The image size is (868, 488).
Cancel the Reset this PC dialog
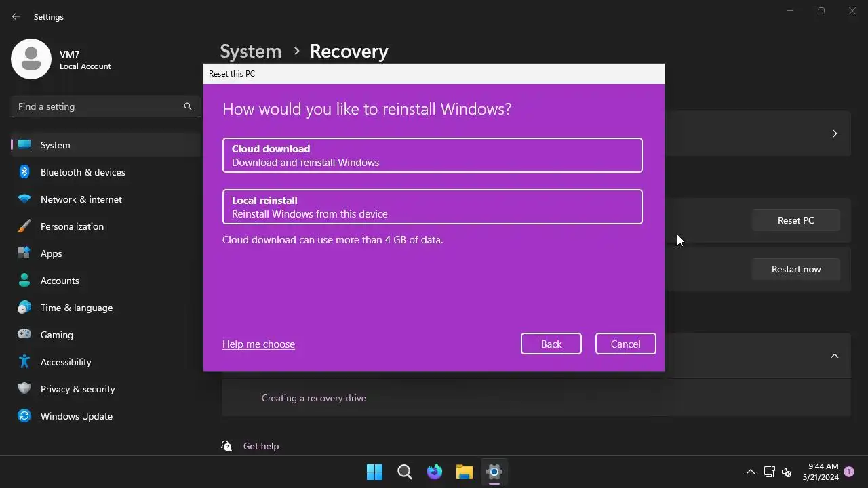pyautogui.click(x=625, y=344)
